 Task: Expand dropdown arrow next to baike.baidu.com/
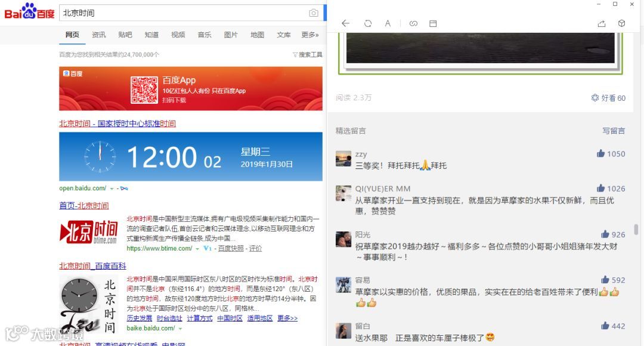(180, 329)
